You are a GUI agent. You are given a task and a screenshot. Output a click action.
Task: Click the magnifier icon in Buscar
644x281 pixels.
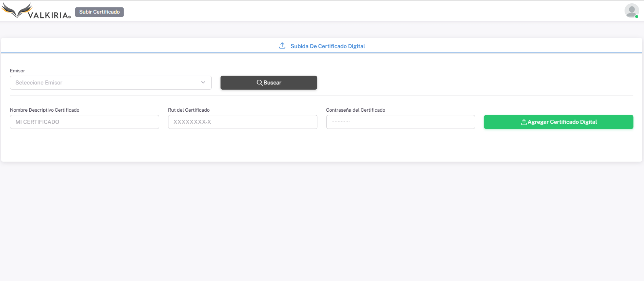(x=259, y=83)
